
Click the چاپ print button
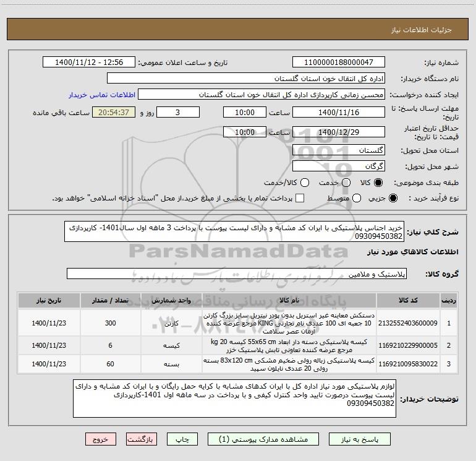click(x=182, y=439)
